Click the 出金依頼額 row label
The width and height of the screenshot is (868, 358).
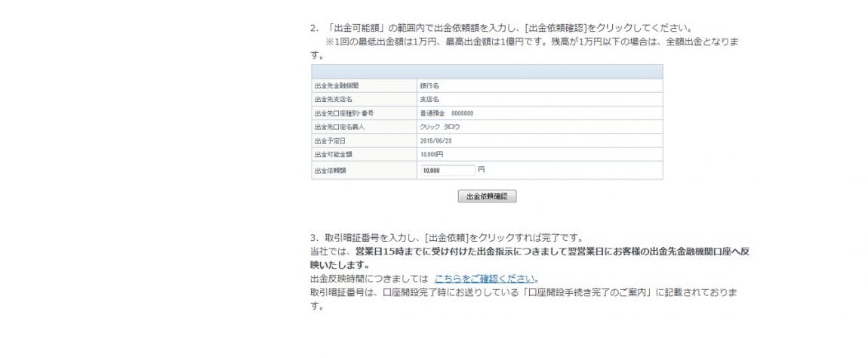(x=329, y=171)
